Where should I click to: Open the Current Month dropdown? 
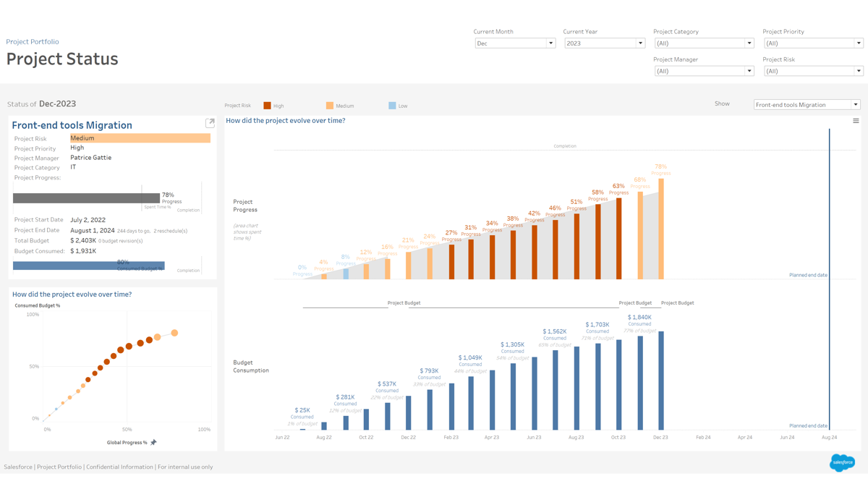(514, 43)
